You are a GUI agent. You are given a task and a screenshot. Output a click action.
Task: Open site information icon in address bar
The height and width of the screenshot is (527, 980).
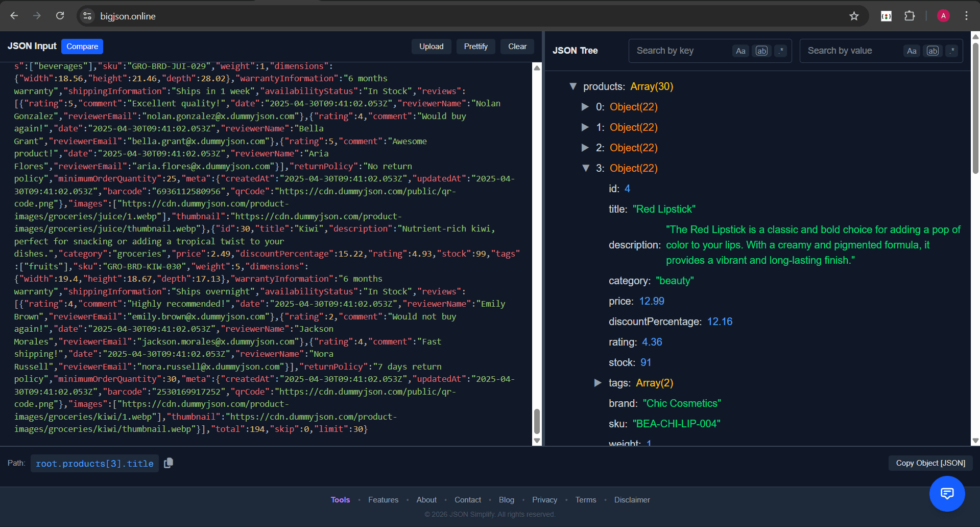point(87,16)
